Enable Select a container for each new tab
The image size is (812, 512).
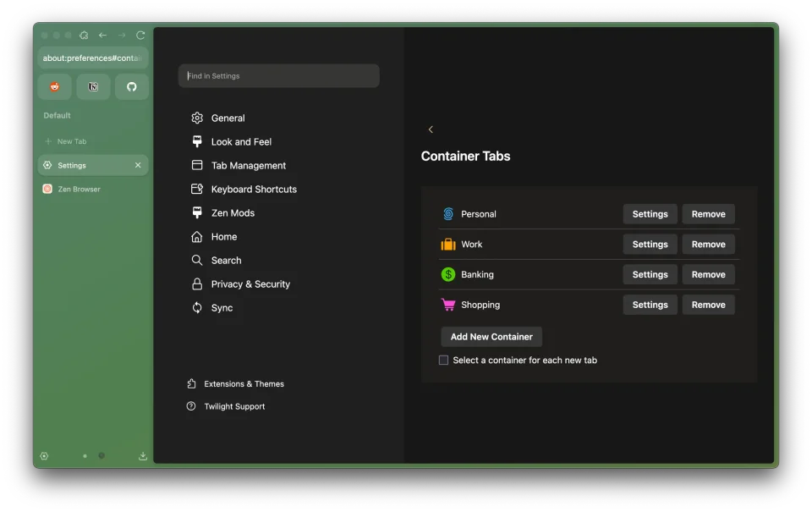444,361
